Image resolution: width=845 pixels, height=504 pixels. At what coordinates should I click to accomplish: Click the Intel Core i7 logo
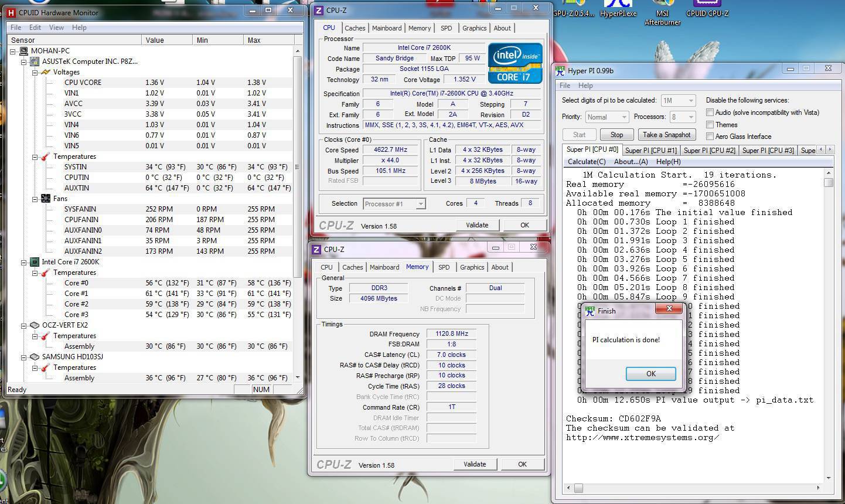click(515, 63)
